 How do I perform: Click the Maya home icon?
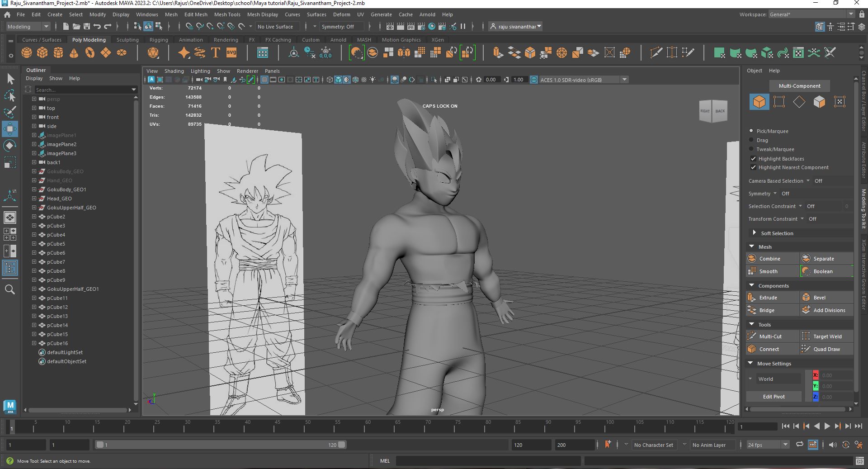coord(7,14)
